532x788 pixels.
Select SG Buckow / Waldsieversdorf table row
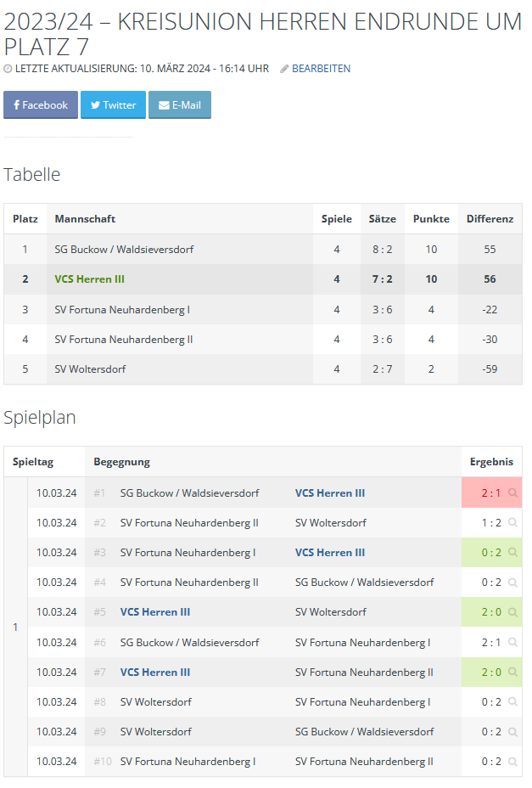(x=117, y=250)
